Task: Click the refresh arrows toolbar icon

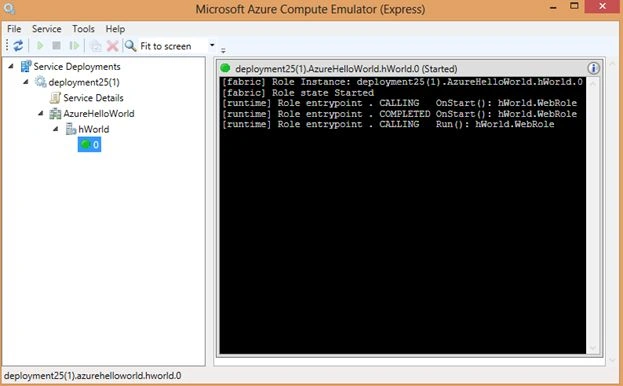Action: coord(18,46)
